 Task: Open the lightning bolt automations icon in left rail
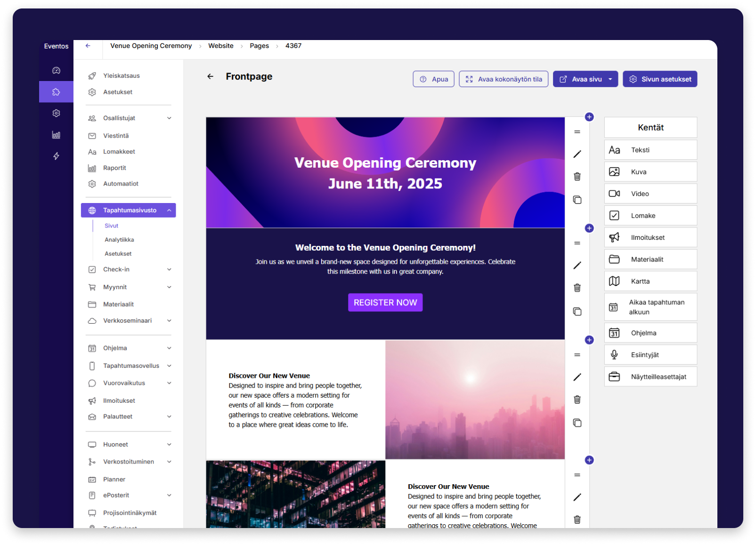pyautogui.click(x=56, y=156)
